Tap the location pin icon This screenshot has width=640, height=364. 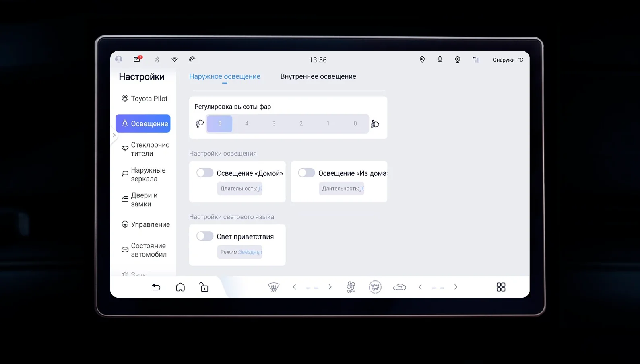[422, 60]
